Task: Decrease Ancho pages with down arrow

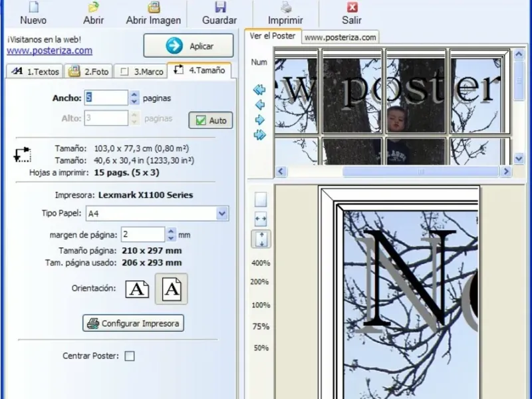Action: point(134,102)
